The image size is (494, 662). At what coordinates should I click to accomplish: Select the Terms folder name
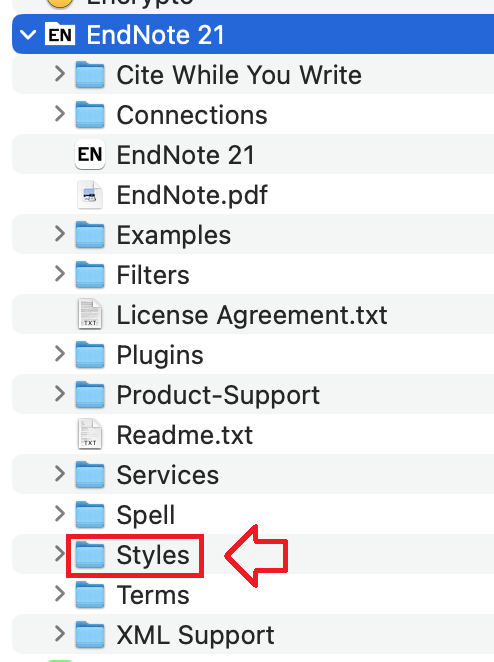pyautogui.click(x=153, y=595)
